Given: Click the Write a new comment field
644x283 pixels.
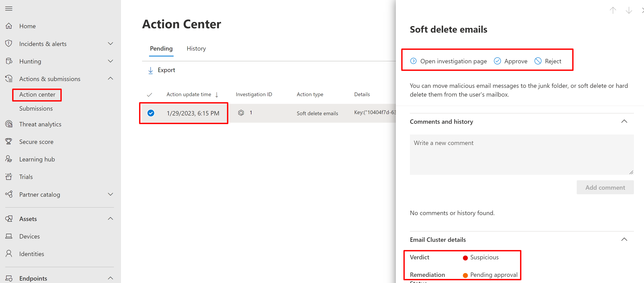Looking at the screenshot, I should pyautogui.click(x=521, y=154).
